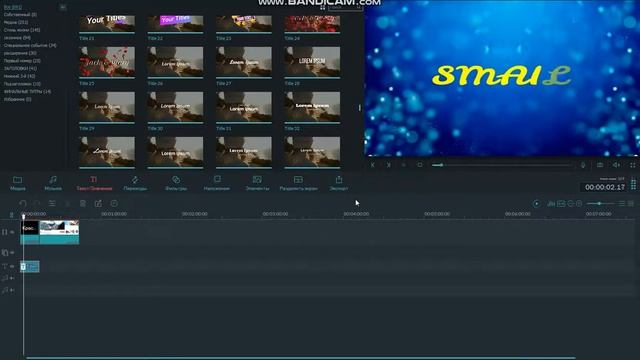Viewport: 640px width, 360px height.
Task: Click the microphone voiceover icon
Action: pyautogui.click(x=583, y=165)
